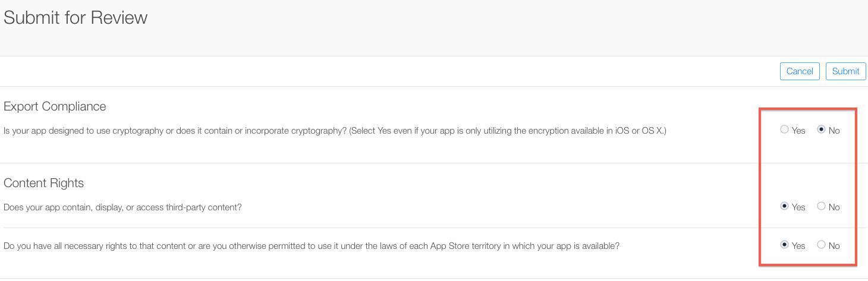Click the necessary rights question text
The height and width of the screenshot is (281, 868).
[312, 246]
